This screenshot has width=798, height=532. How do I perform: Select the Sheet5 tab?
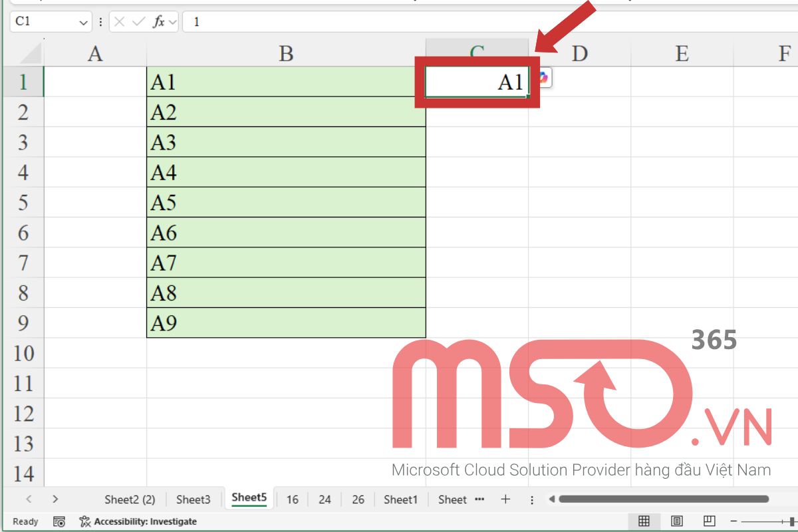pyautogui.click(x=249, y=497)
